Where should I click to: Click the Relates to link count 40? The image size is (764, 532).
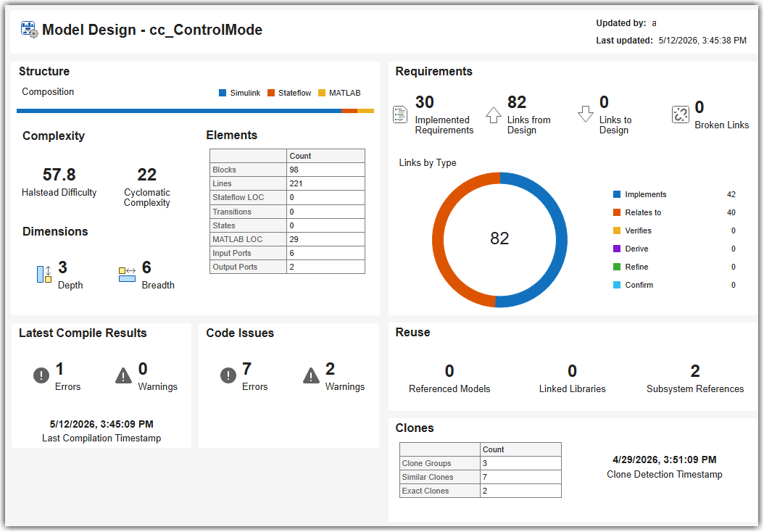(x=731, y=212)
